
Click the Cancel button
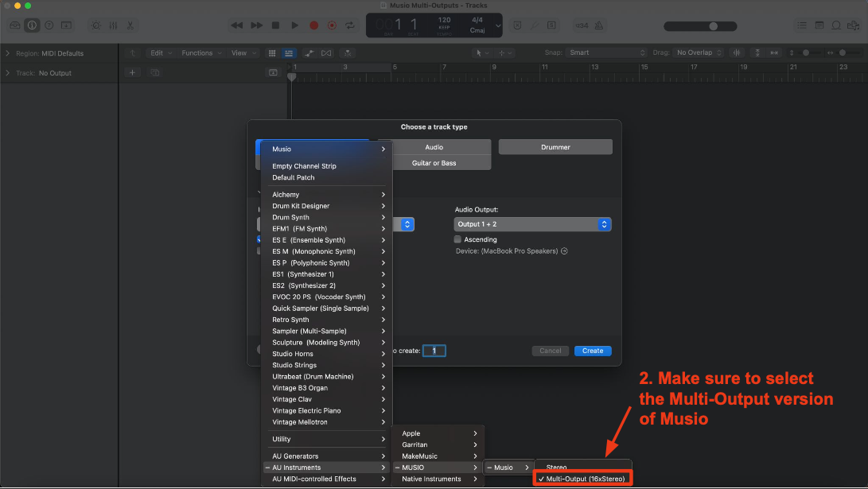551,351
